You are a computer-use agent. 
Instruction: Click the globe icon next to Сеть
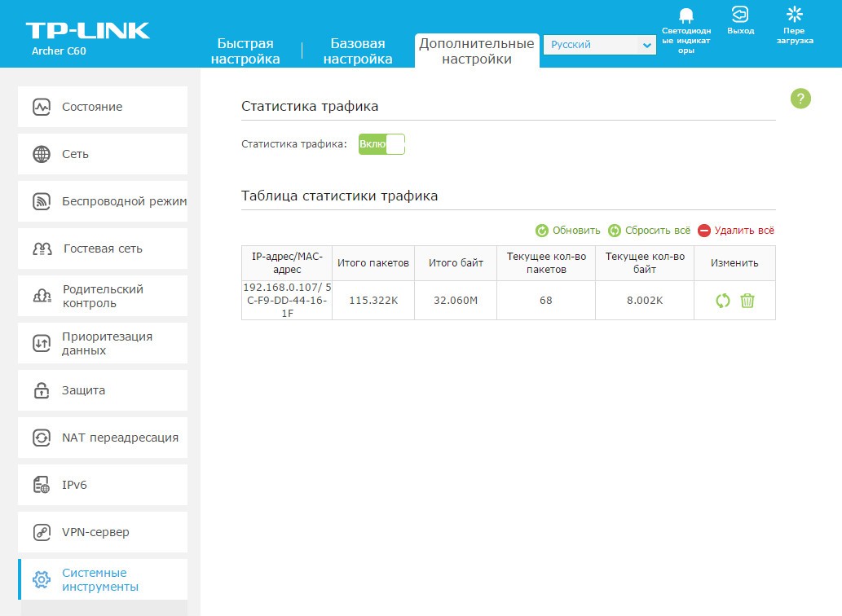pos(42,154)
